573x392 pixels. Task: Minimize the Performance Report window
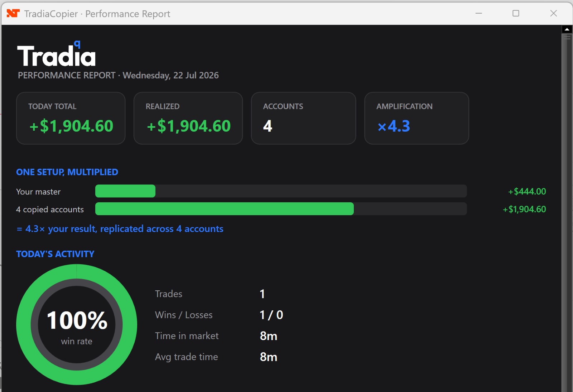coord(479,14)
